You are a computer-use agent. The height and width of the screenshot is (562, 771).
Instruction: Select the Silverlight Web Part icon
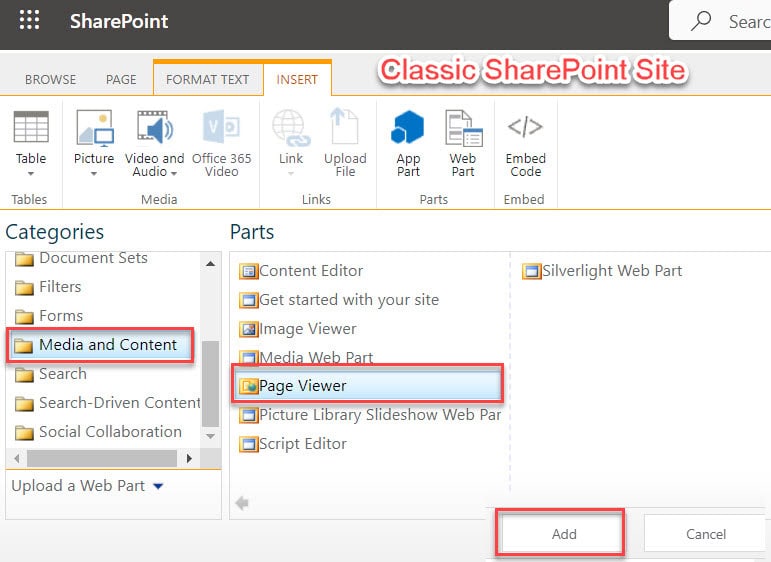[x=532, y=271]
